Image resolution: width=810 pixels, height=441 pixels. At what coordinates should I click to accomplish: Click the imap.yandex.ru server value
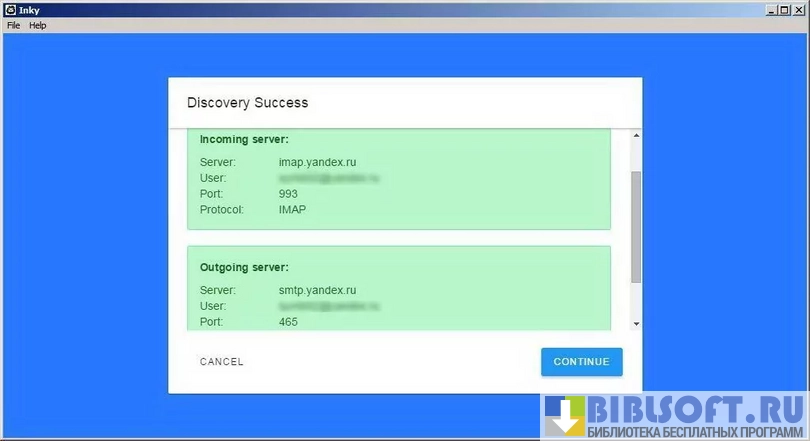pyautogui.click(x=317, y=162)
